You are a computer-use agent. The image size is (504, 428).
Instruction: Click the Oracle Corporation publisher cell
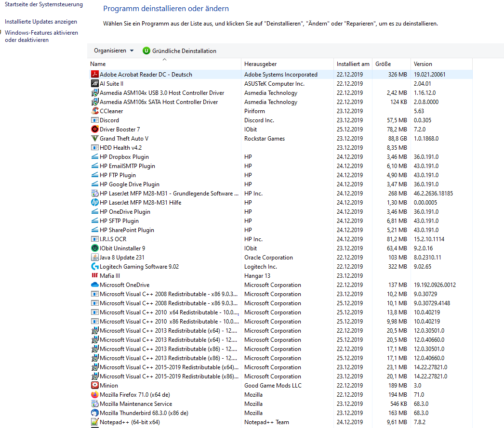pyautogui.click(x=268, y=257)
